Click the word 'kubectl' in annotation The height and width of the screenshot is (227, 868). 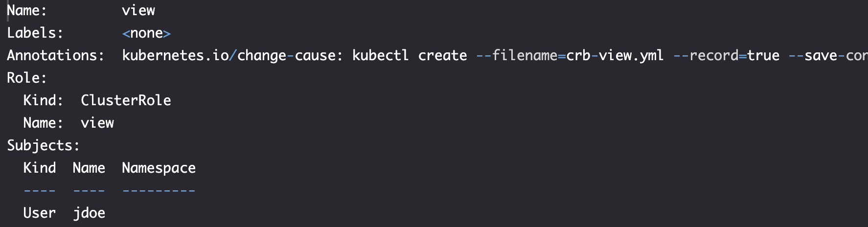pos(380,55)
